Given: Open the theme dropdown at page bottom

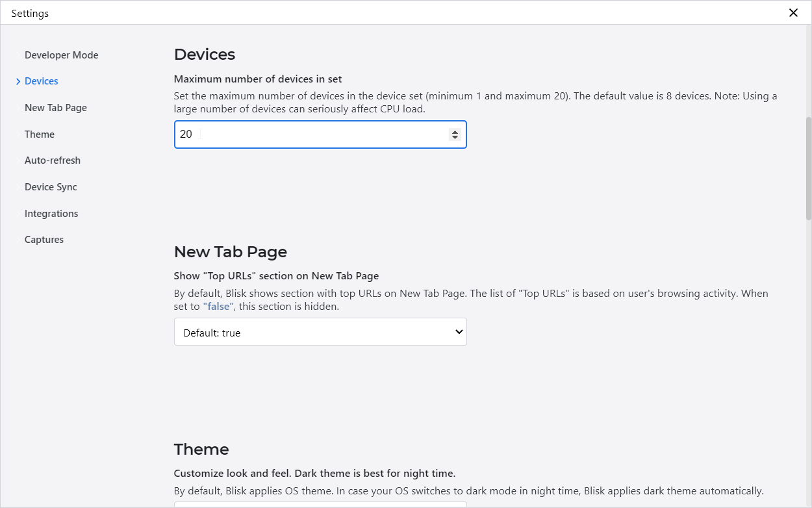Looking at the screenshot, I should pyautogui.click(x=320, y=505).
